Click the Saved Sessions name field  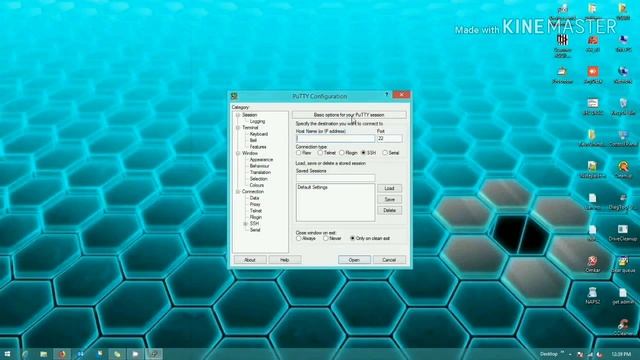pyautogui.click(x=336, y=178)
